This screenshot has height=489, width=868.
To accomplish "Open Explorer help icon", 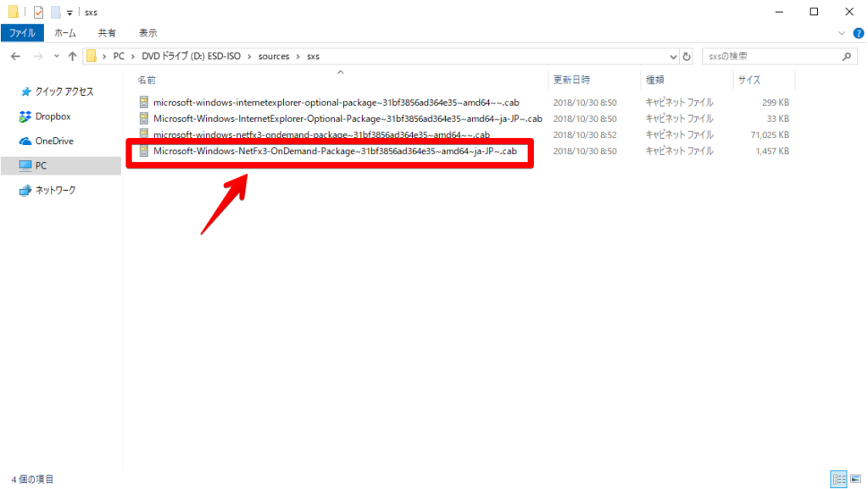I will 858,33.
